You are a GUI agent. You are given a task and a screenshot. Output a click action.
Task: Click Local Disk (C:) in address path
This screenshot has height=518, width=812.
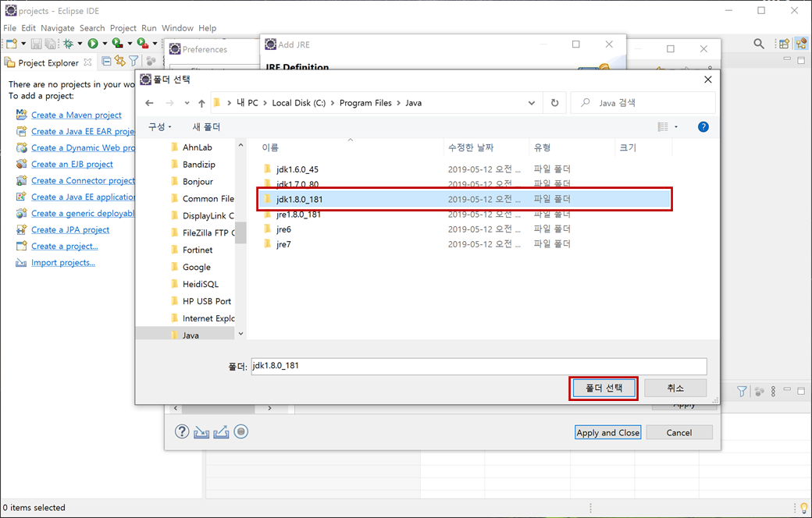pyautogui.click(x=299, y=103)
